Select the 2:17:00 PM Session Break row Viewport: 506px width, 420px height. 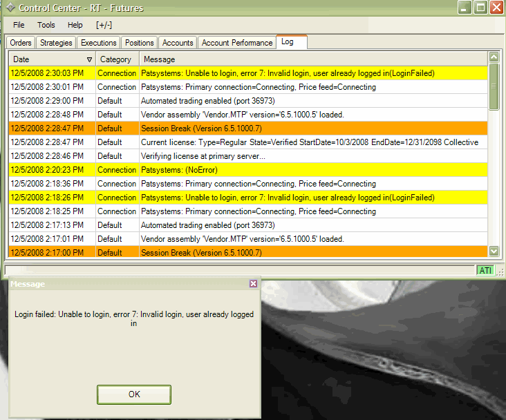pos(248,251)
